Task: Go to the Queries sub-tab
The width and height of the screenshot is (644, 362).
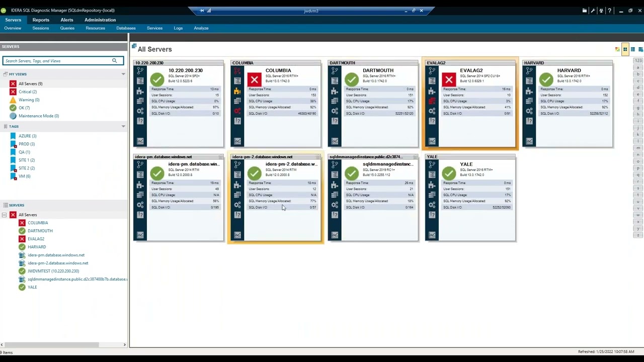Action: 67,28
